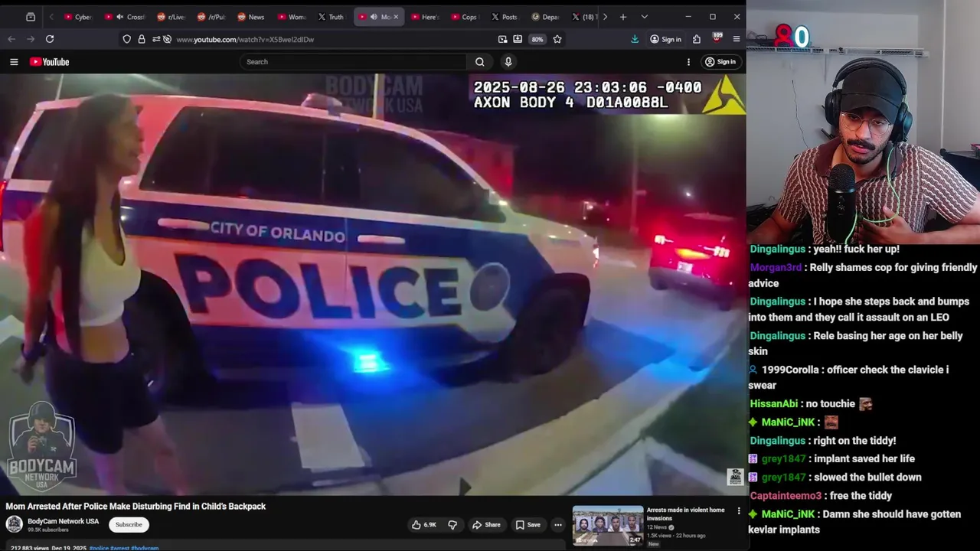This screenshot has width=980, height=551.
Task: Click uBlock extension icon with 109 badge
Action: [717, 38]
